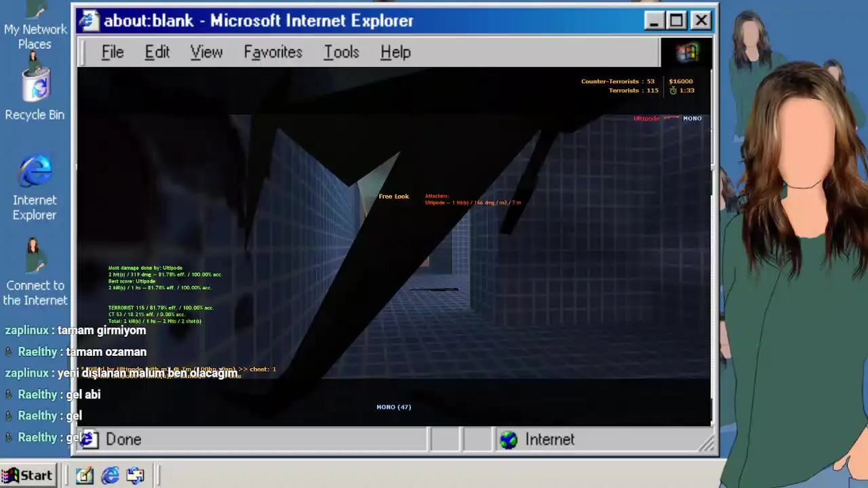Viewport: 868px width, 488px height.
Task: Click the IE page icon in title bar
Action: pyautogui.click(x=89, y=21)
